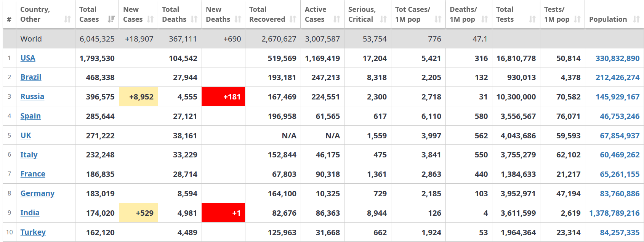The image size is (644, 242).
Task: Sort the Serious, Critical column icon
Action: (x=383, y=19)
